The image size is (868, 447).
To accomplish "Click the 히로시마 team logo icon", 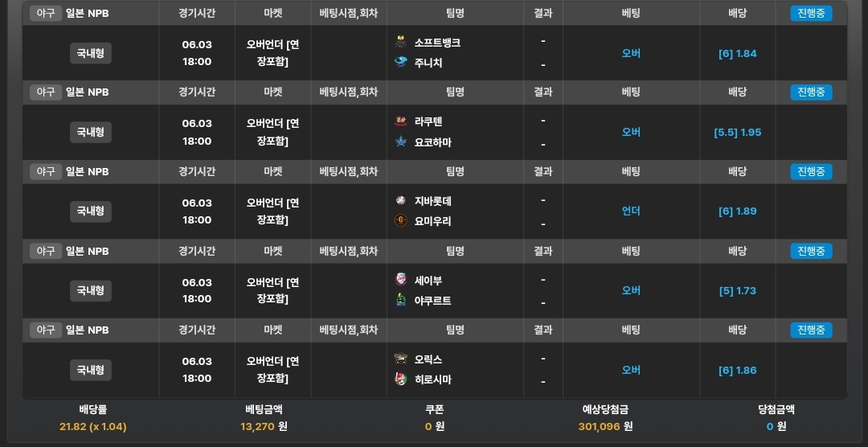I will pyautogui.click(x=401, y=379).
